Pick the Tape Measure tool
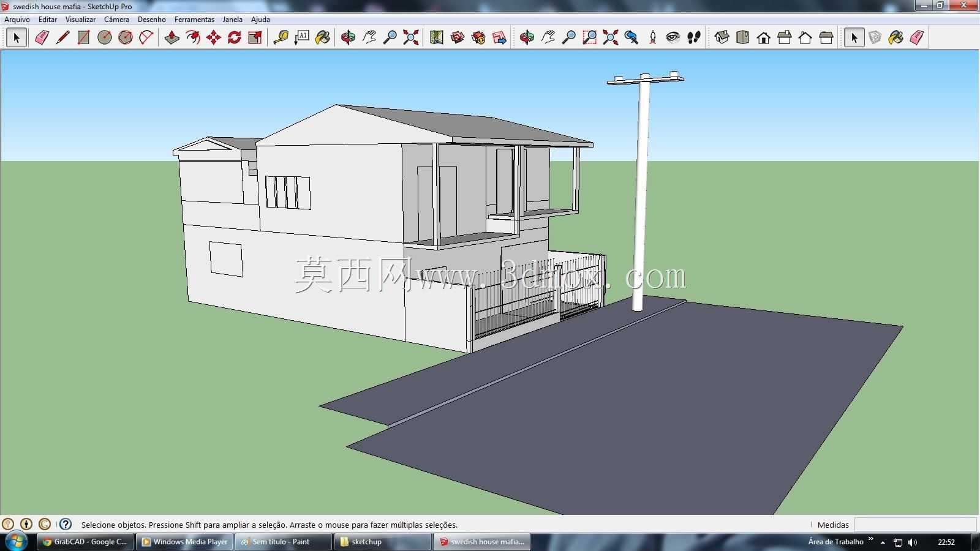980x551 pixels. point(281,38)
